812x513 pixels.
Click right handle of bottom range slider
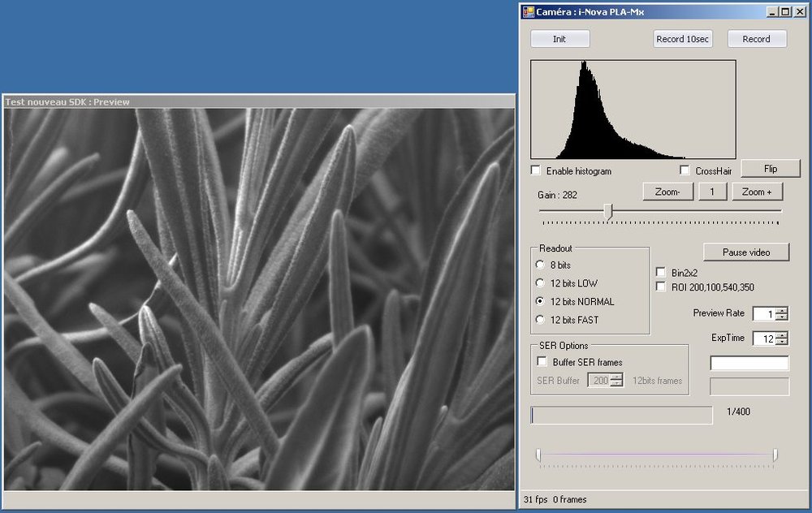(x=775, y=455)
